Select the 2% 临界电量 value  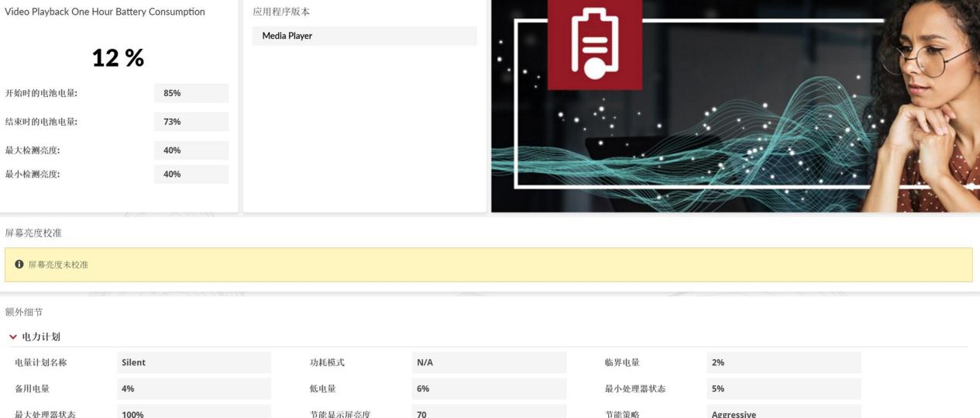point(783,362)
